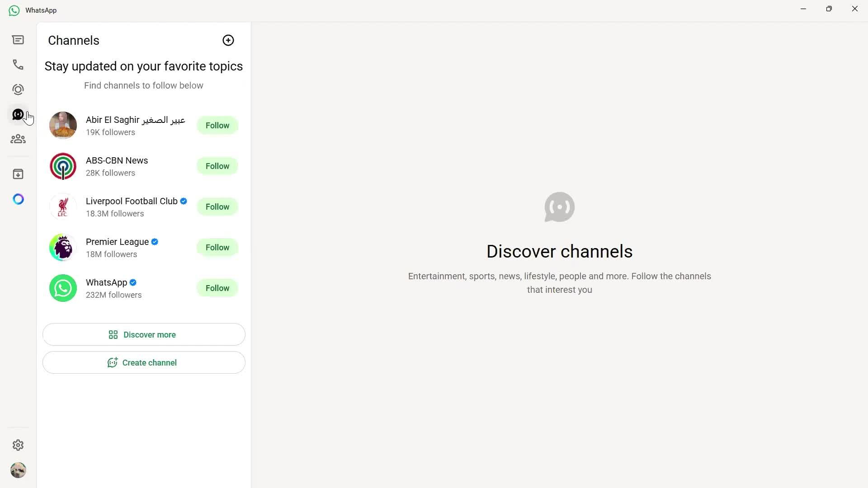Launch Meta AI assistant
Screen dimensions: 868x488
18,199
